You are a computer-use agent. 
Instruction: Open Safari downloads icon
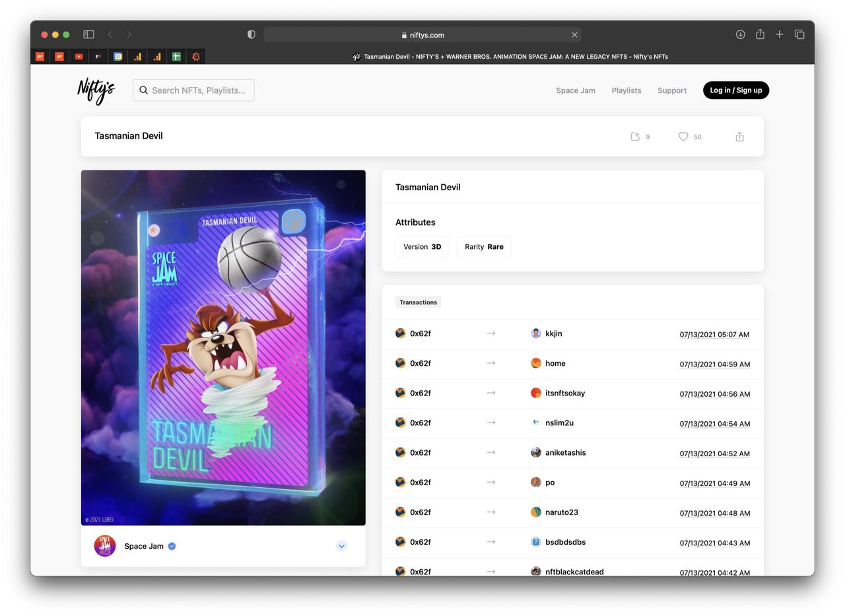[x=740, y=34]
